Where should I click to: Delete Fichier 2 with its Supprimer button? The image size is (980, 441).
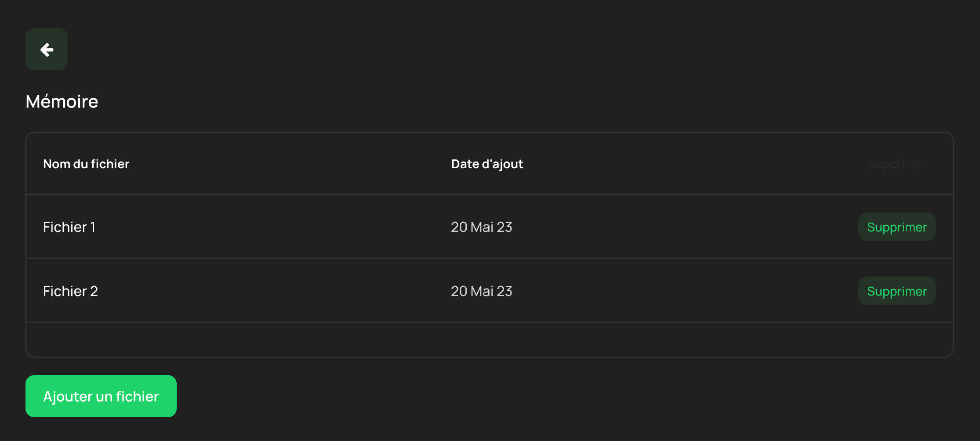pos(897,291)
